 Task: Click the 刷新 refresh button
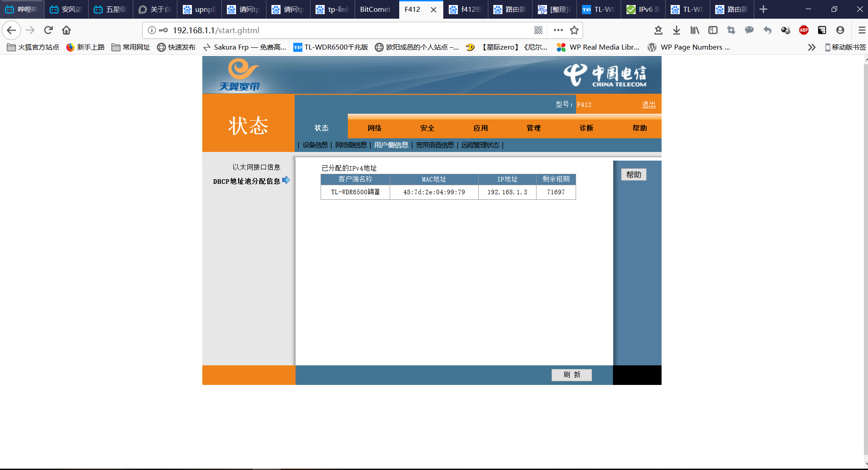pyautogui.click(x=572, y=374)
